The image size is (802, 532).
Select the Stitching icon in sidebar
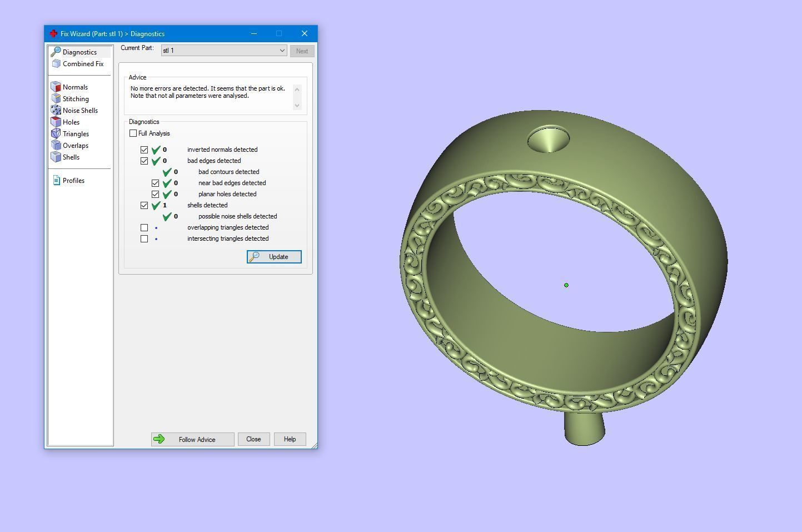point(56,98)
